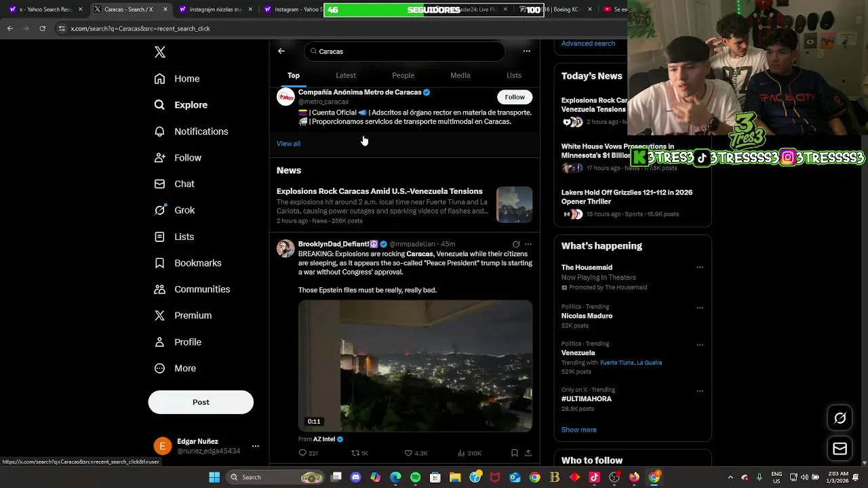Switch to the People tab
This screenshot has height=488, width=868.
pos(403,75)
